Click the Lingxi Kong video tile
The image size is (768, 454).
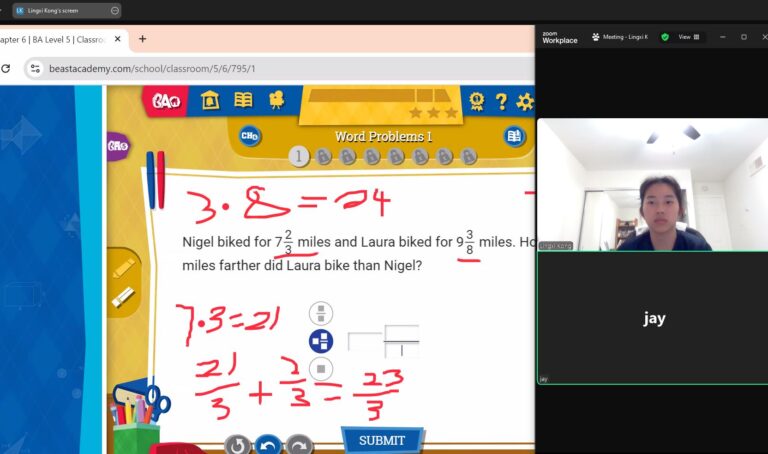pyautogui.click(x=652, y=185)
